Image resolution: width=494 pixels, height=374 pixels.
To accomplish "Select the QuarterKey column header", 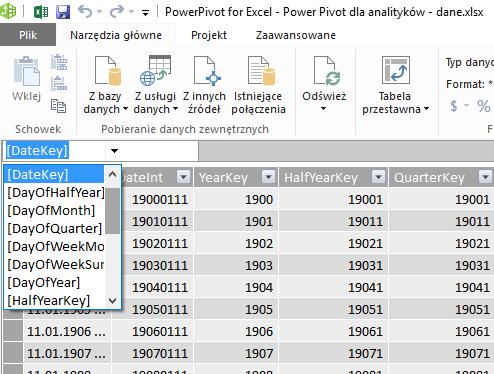I will (x=429, y=177).
